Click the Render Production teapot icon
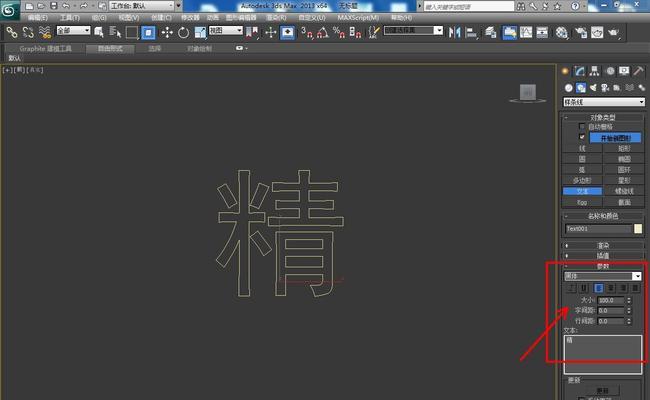This screenshot has height=400, width=650. click(x=614, y=32)
